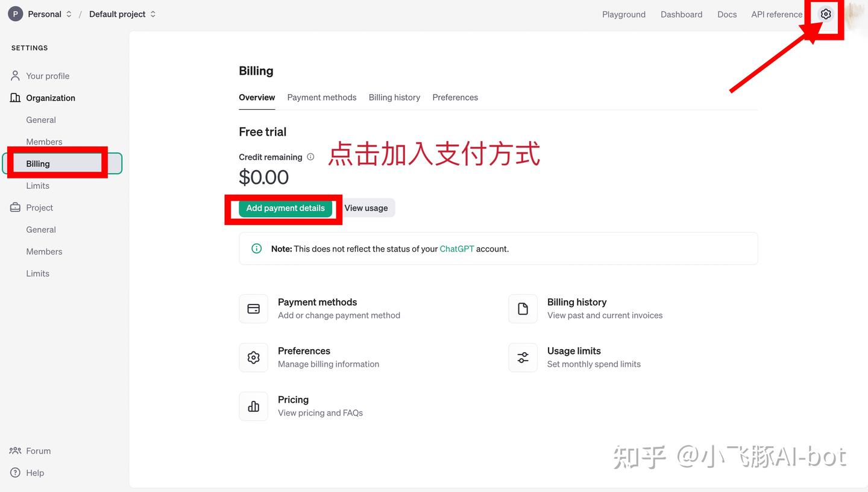The width and height of the screenshot is (868, 492).
Task: Click the Help question mark icon
Action: [14, 473]
